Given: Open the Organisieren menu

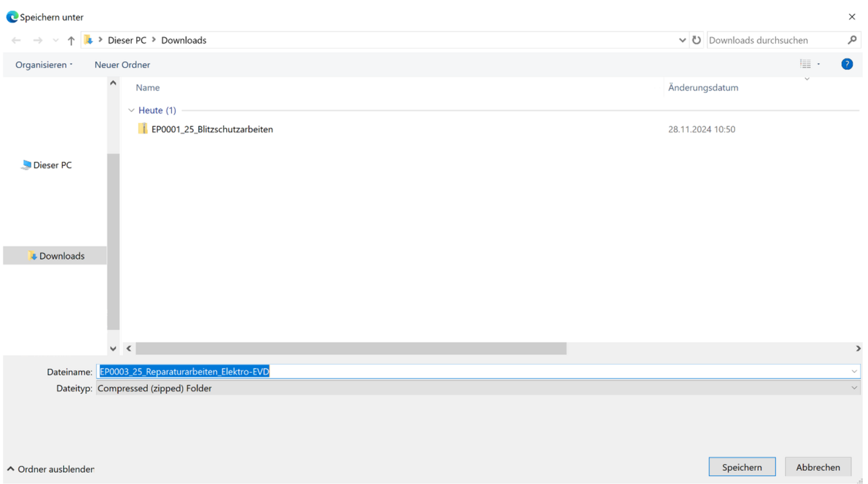Looking at the screenshot, I should [43, 64].
